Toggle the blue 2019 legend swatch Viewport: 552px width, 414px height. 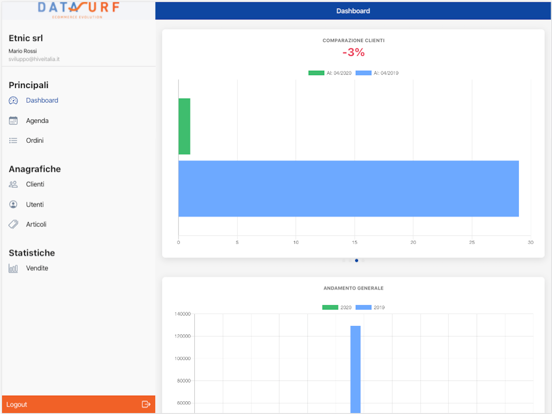click(x=363, y=307)
